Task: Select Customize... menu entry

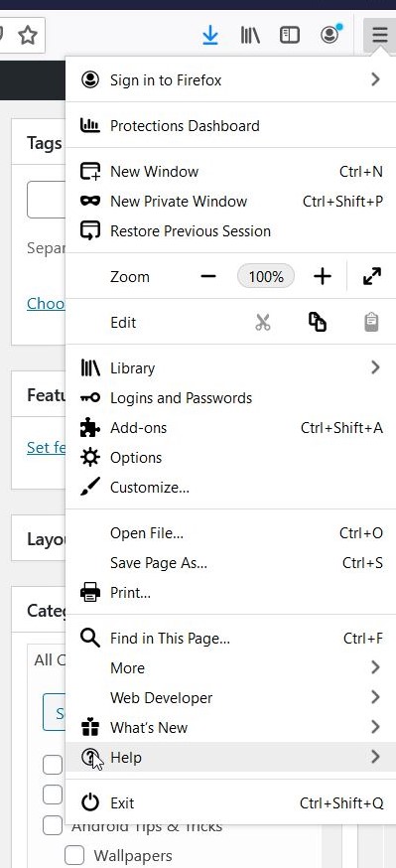Action: tap(230, 488)
